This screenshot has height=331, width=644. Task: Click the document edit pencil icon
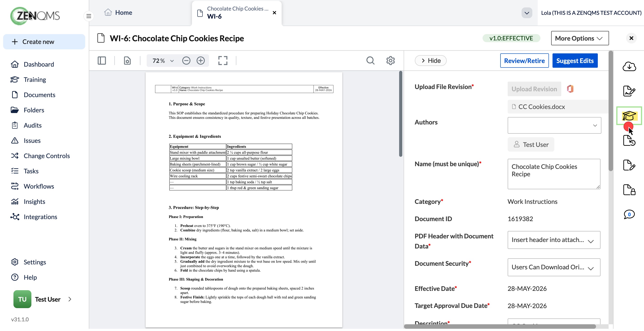tap(629, 165)
